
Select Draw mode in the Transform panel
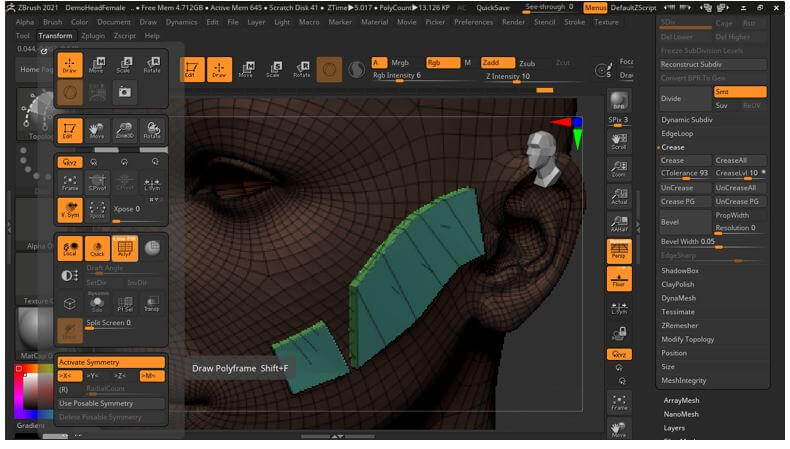click(x=70, y=65)
